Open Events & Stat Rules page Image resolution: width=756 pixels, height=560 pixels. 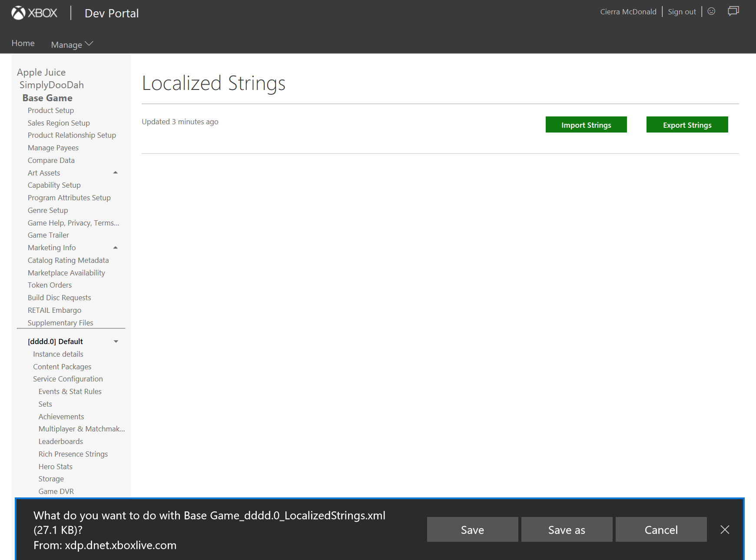tap(70, 391)
